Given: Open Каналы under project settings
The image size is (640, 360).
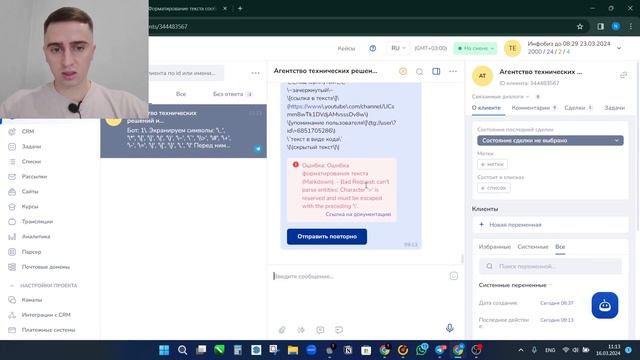Looking at the screenshot, I should click(32, 300).
